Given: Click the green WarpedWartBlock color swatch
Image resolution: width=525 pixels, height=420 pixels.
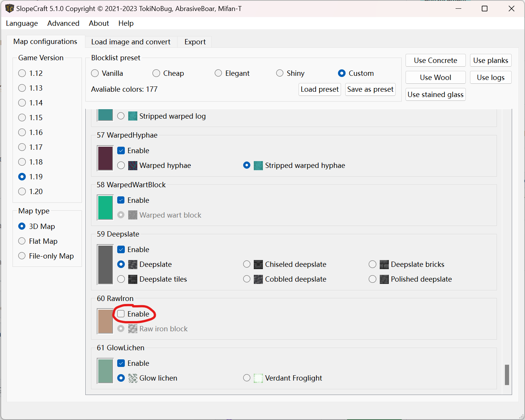Looking at the screenshot, I should 105,207.
